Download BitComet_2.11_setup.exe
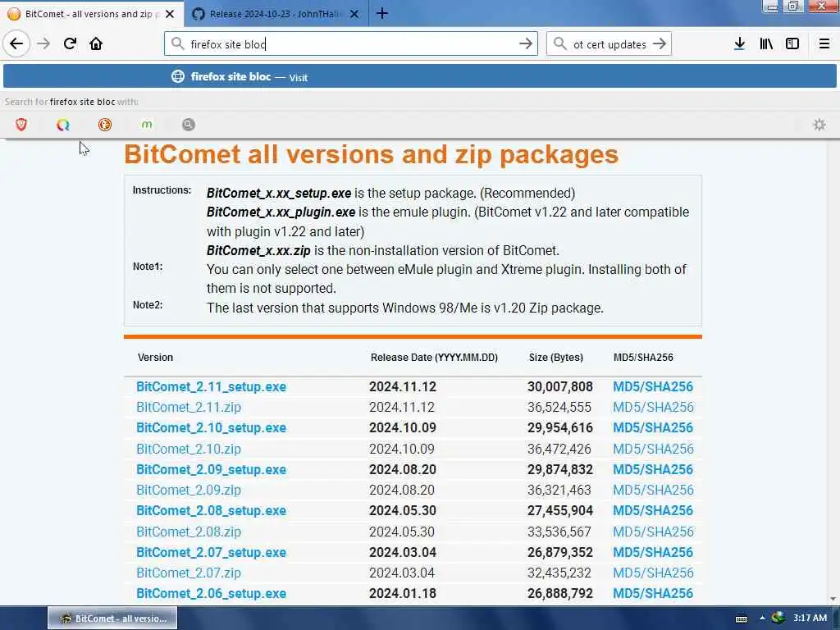Image resolution: width=840 pixels, height=630 pixels. (211, 387)
